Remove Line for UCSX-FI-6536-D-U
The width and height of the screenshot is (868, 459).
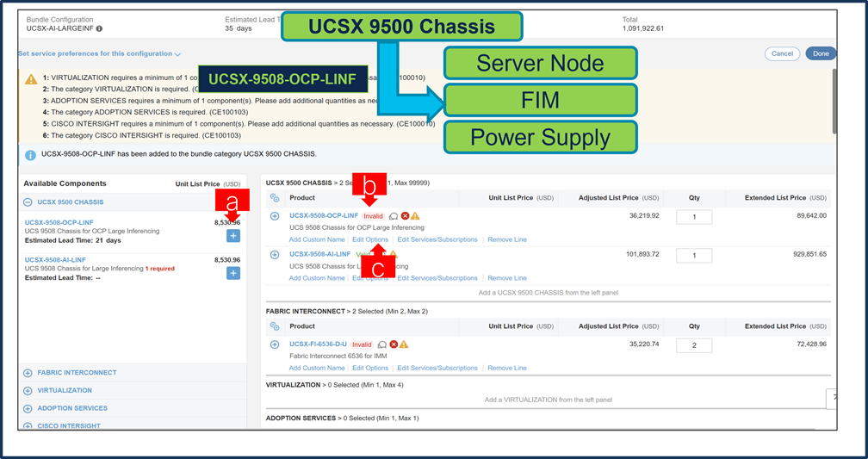tap(507, 368)
